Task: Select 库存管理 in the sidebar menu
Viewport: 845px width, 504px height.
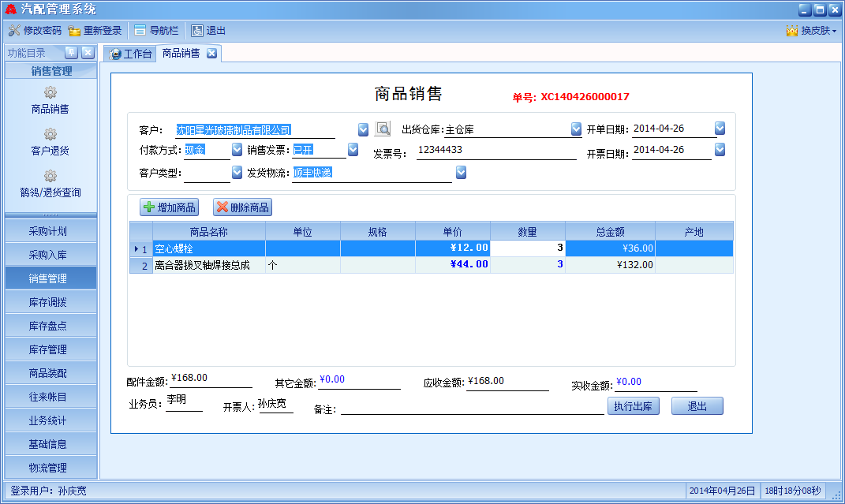Action: click(x=50, y=349)
